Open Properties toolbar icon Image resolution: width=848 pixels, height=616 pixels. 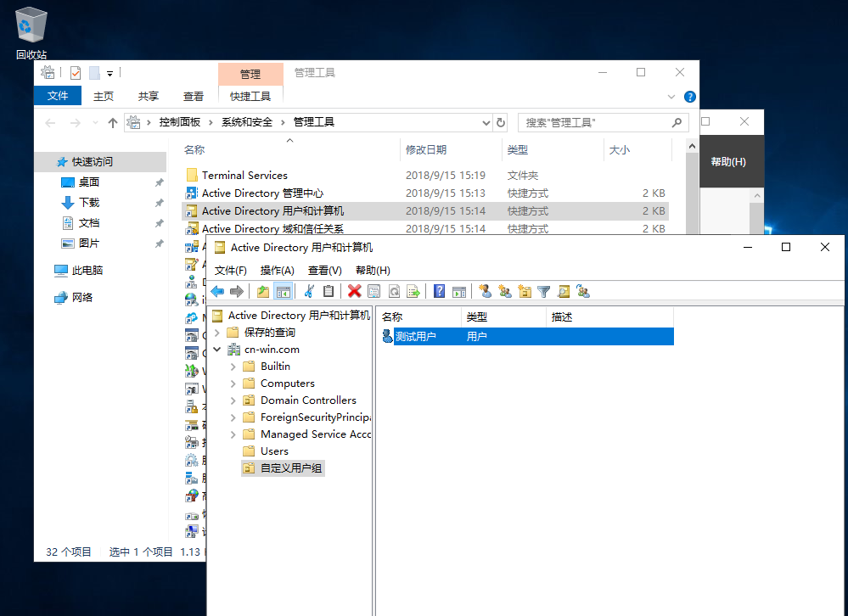373,292
